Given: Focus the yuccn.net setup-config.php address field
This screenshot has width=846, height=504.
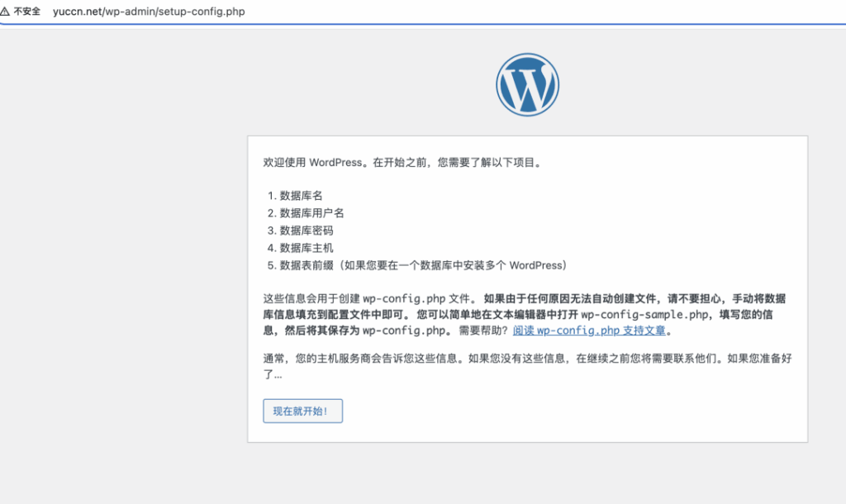Looking at the screenshot, I should [x=149, y=12].
